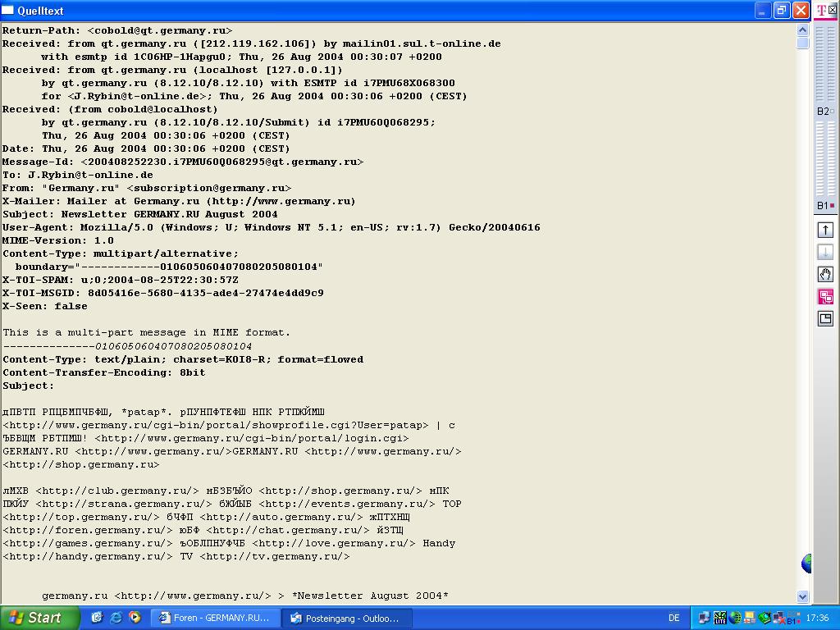Click the up-arrow button in T-Online sidebar

(x=825, y=230)
